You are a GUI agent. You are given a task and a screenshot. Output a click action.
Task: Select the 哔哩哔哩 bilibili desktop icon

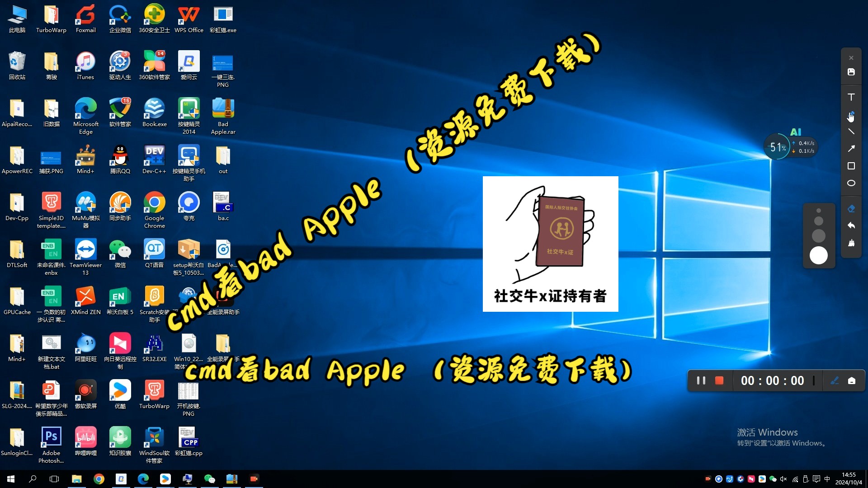point(85,442)
